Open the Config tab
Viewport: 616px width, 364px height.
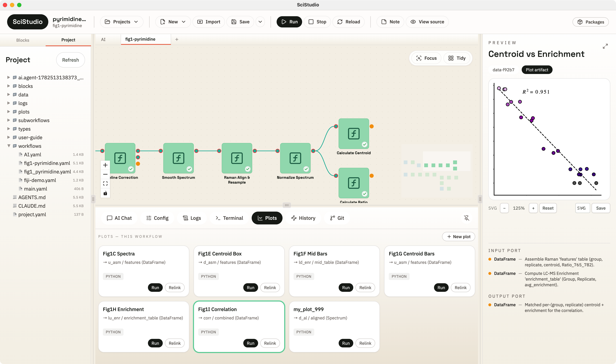[x=157, y=218]
